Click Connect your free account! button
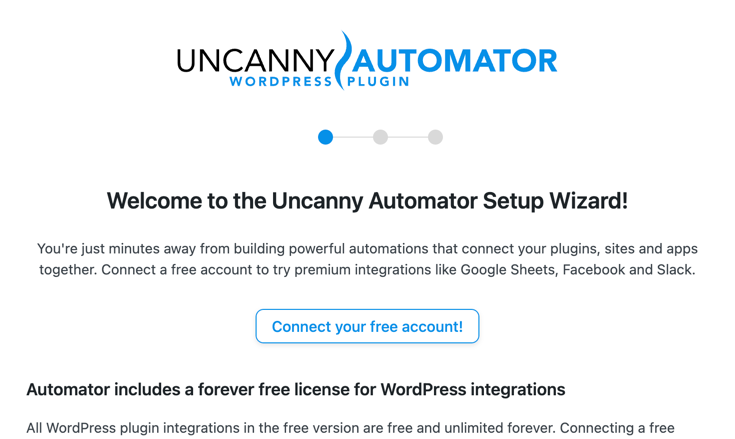The image size is (735, 439). (367, 326)
